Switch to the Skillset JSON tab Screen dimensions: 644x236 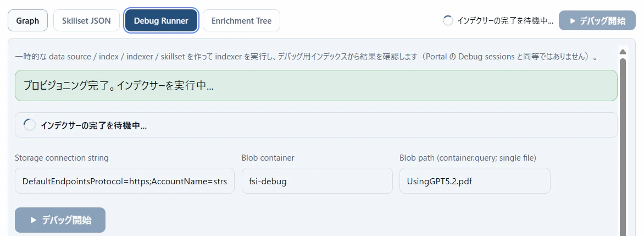[x=86, y=21]
